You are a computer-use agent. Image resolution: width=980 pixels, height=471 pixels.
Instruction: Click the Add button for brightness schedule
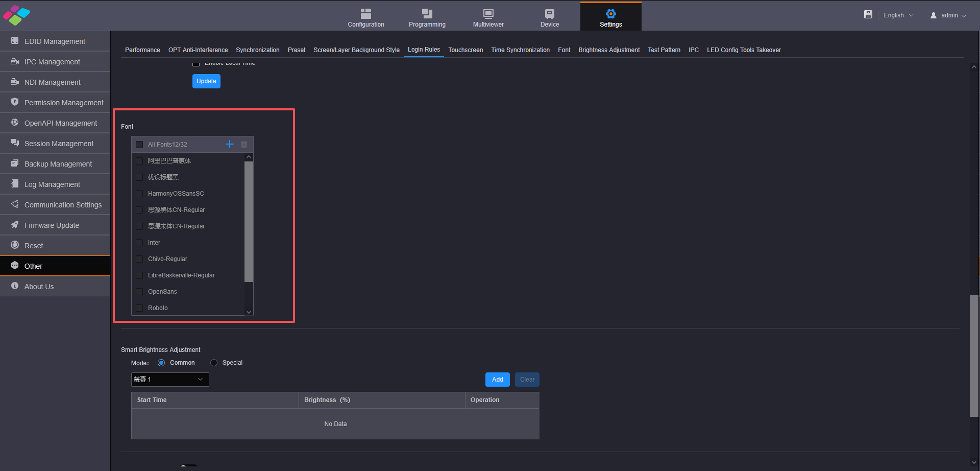pos(498,380)
